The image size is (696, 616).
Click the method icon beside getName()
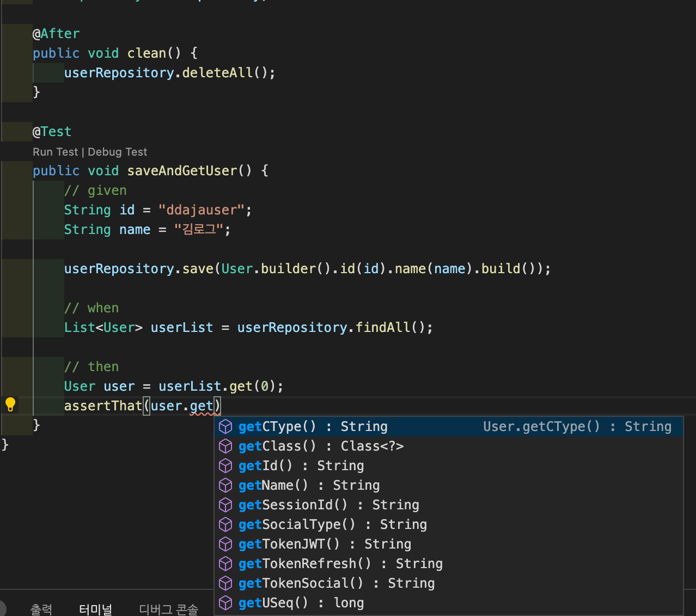225,485
